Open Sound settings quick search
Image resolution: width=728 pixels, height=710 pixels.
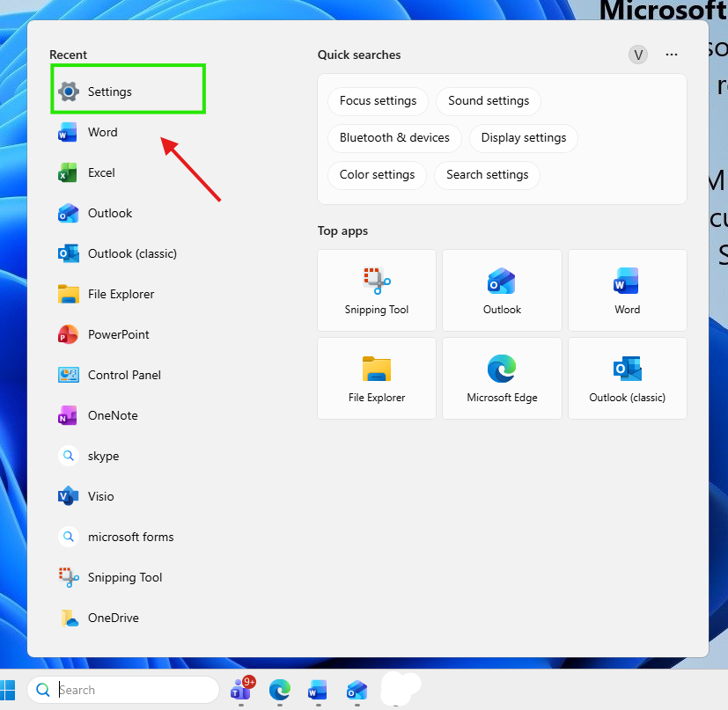point(488,101)
